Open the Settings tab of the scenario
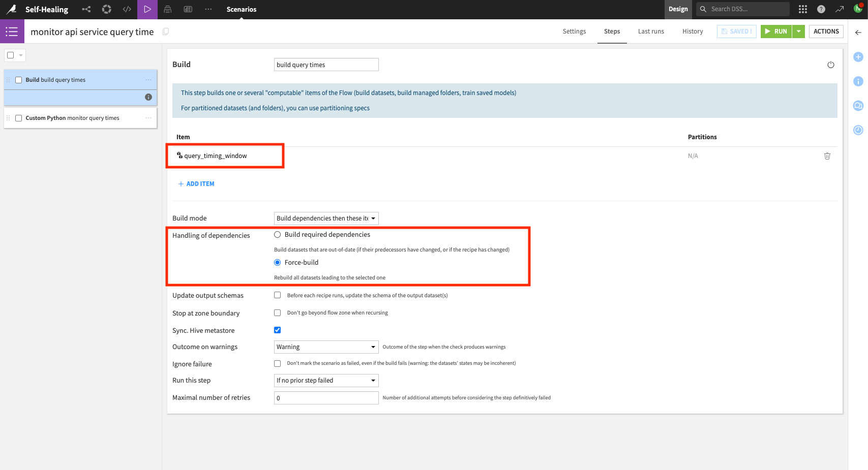Screen dimensions: 868x470 pos(574,31)
